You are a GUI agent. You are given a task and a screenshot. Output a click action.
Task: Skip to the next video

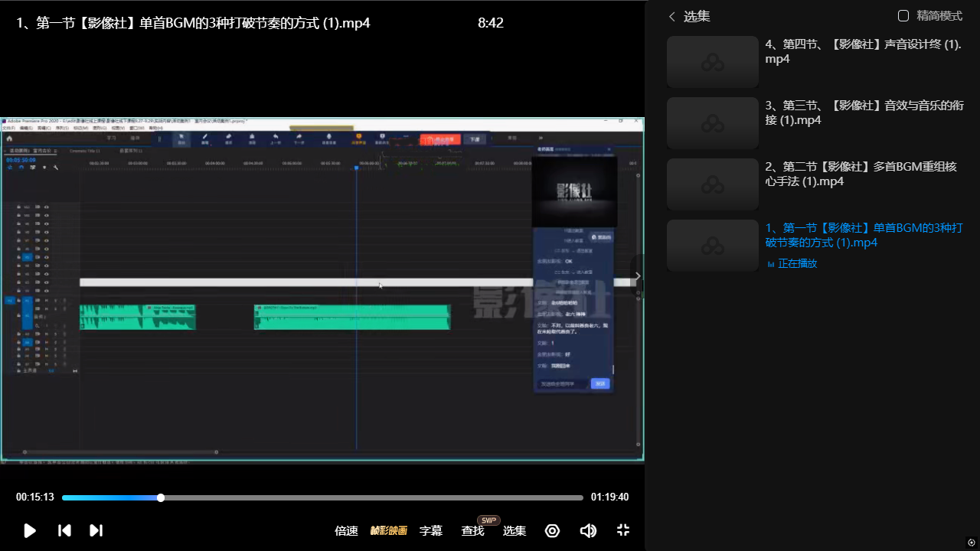[x=96, y=530]
